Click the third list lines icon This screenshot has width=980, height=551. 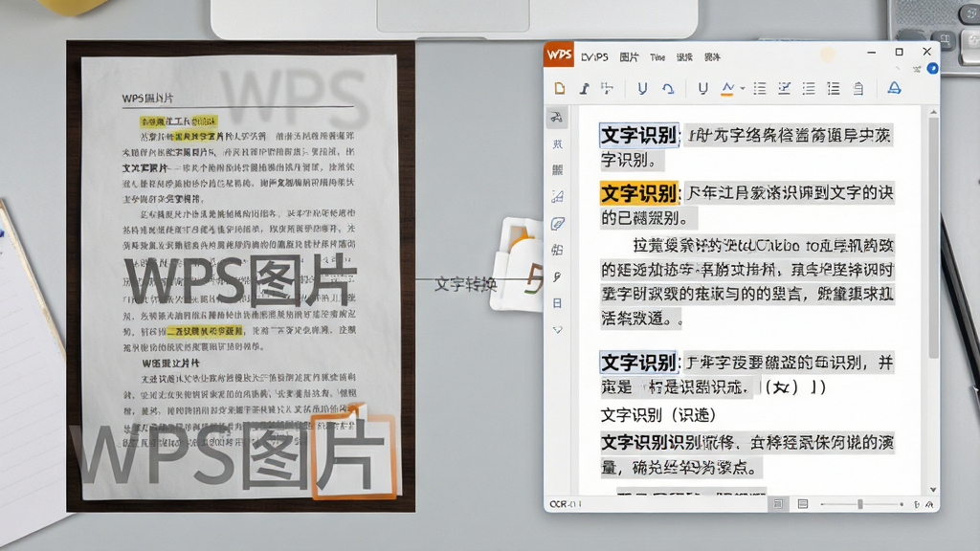click(x=809, y=89)
